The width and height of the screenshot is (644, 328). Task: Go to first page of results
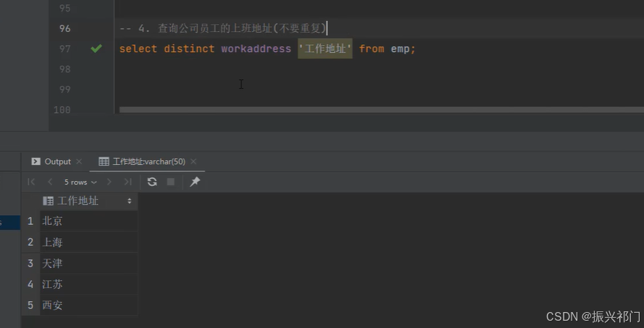(31, 182)
